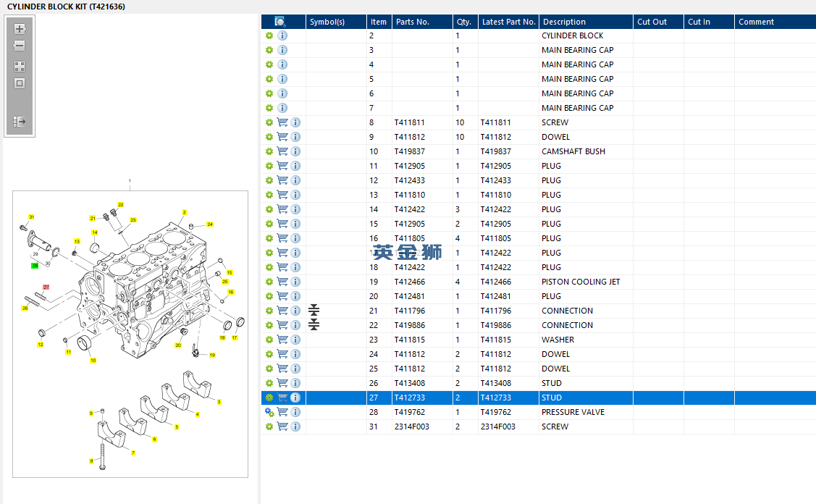Select CYLINDER BLOCK description text
Screen dimensions: 816x504
(573, 35)
